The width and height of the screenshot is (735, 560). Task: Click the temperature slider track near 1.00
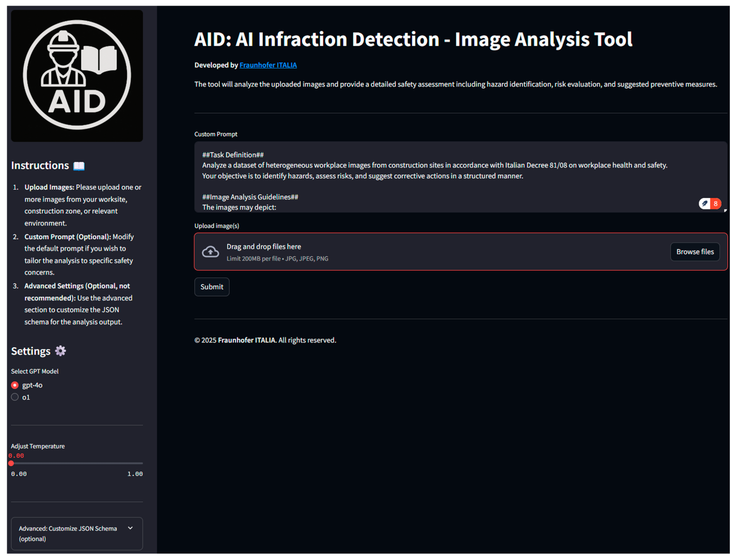(x=140, y=463)
